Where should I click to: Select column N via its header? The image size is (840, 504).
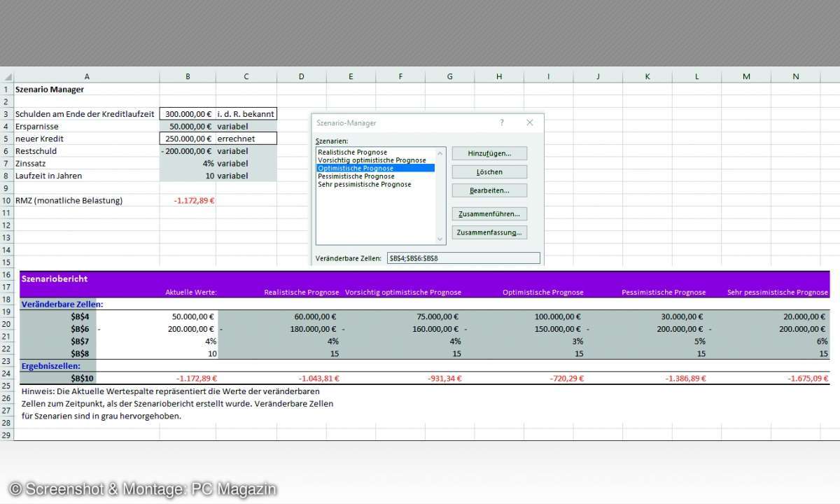[796, 77]
